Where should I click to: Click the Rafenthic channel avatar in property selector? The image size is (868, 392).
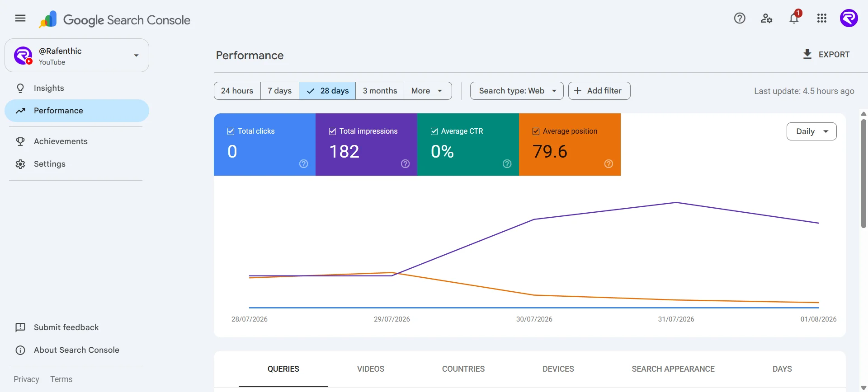pyautogui.click(x=23, y=56)
